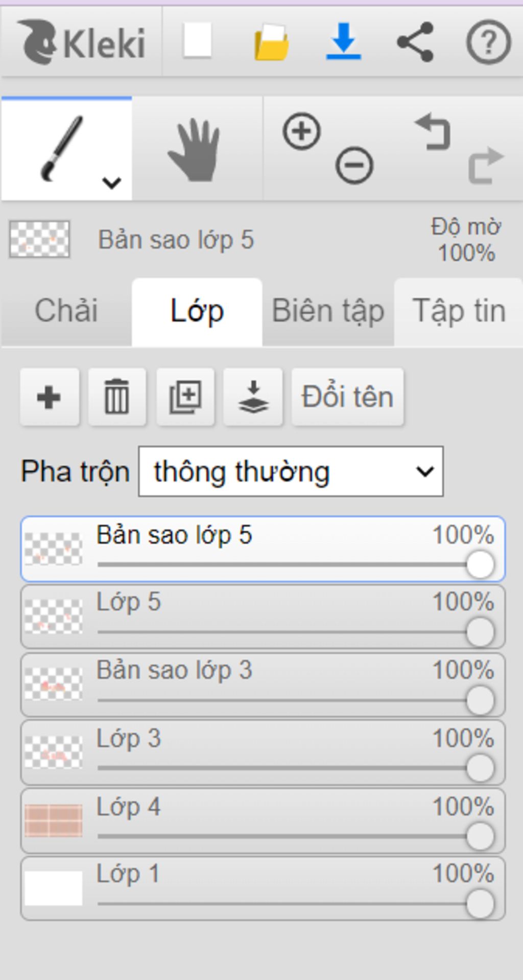523x980 pixels.
Task: Open the yellow folder import icon
Action: pos(272,42)
